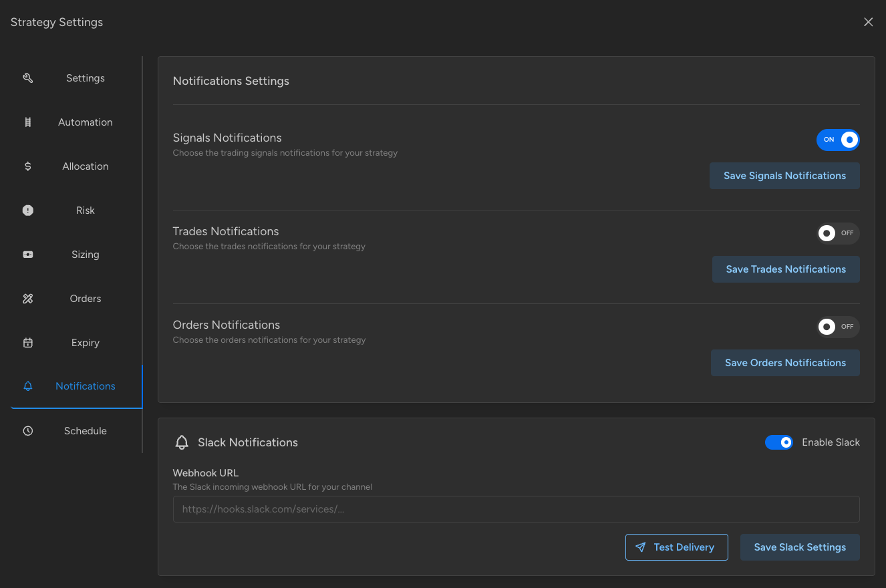Turn on Trades Notifications toggle
Image resolution: width=886 pixels, height=588 pixels.
tap(838, 233)
